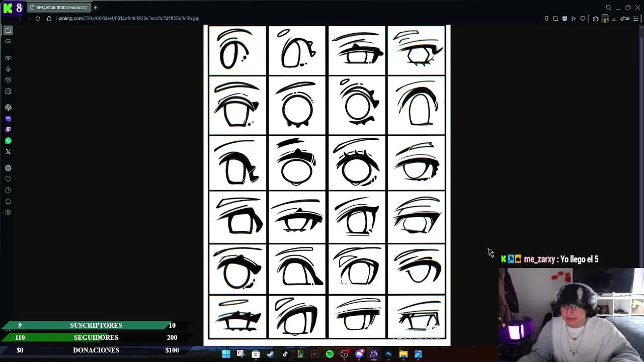Image resolution: width=644 pixels, height=362 pixels.
Task: Open TikTok from the taskbar
Action: pos(285,354)
